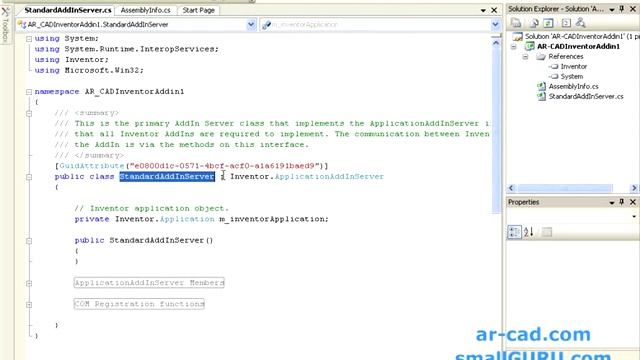
Task: Click Properties icon in Solution Explorer toolbar
Action: click(516, 24)
